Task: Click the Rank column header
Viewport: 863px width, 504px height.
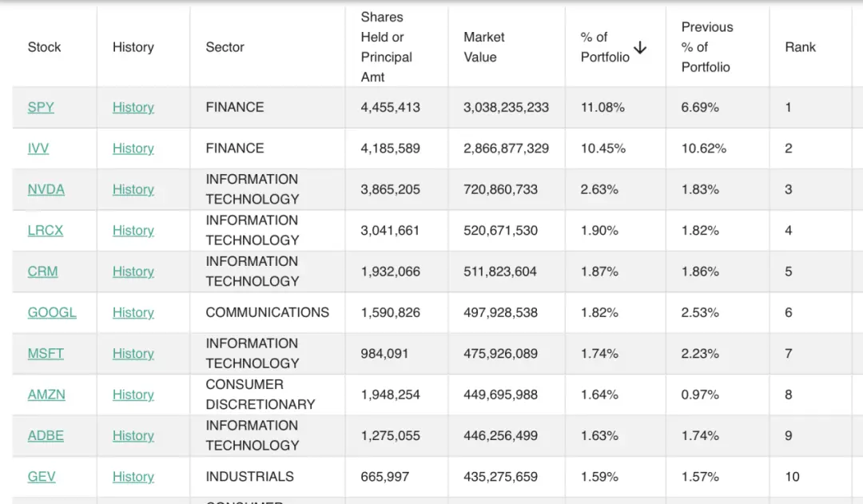Action: pyautogui.click(x=800, y=47)
